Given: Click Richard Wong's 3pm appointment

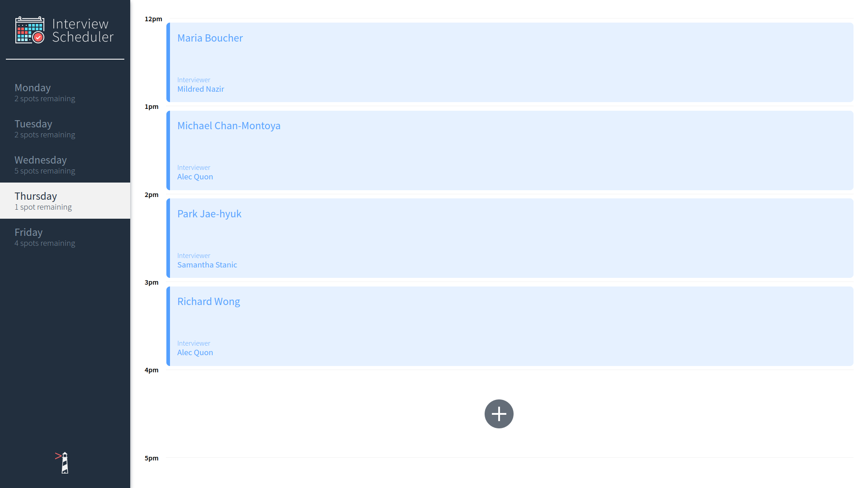Looking at the screenshot, I should click(x=509, y=326).
